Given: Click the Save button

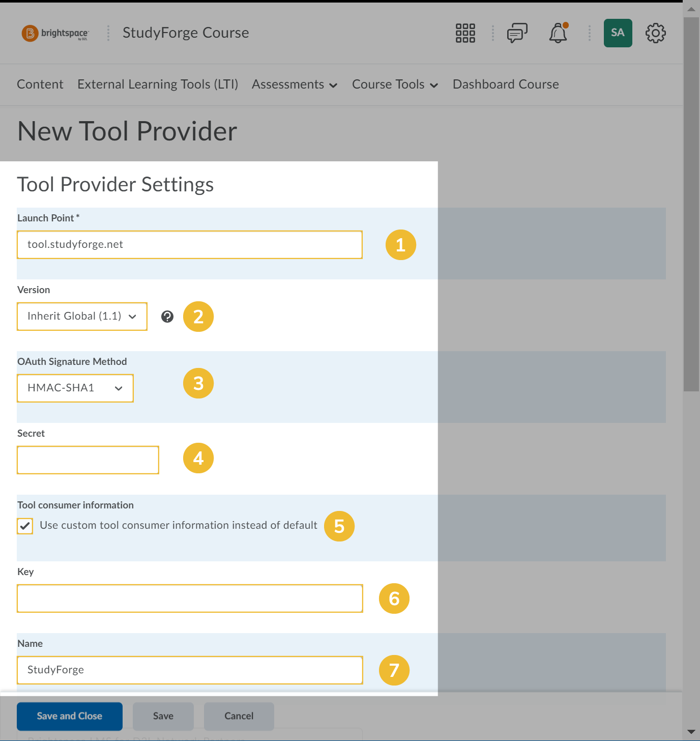Looking at the screenshot, I should tap(163, 716).
